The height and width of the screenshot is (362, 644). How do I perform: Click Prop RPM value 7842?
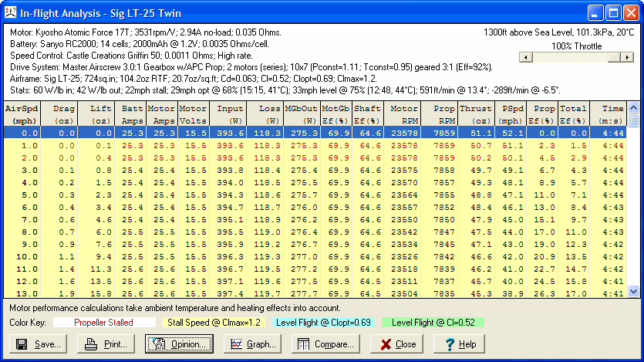coord(444,257)
